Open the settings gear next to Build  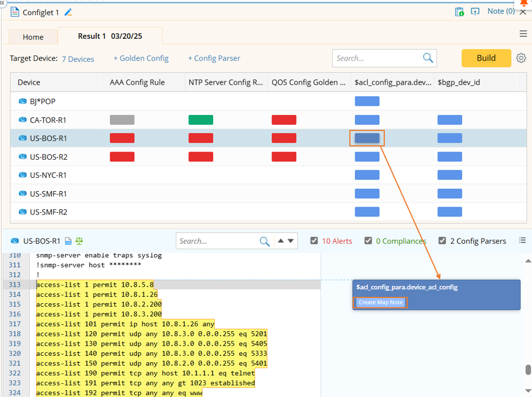[x=521, y=58]
